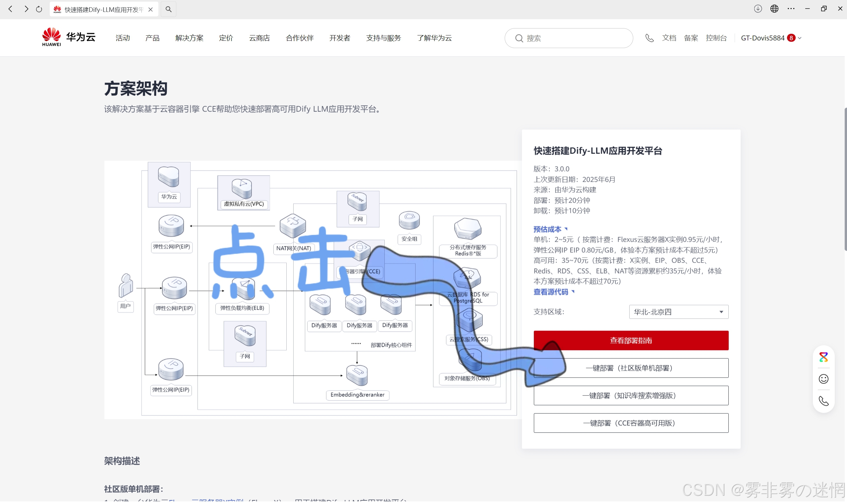
Task: Open the 合作伙伴 menu item
Action: click(300, 38)
